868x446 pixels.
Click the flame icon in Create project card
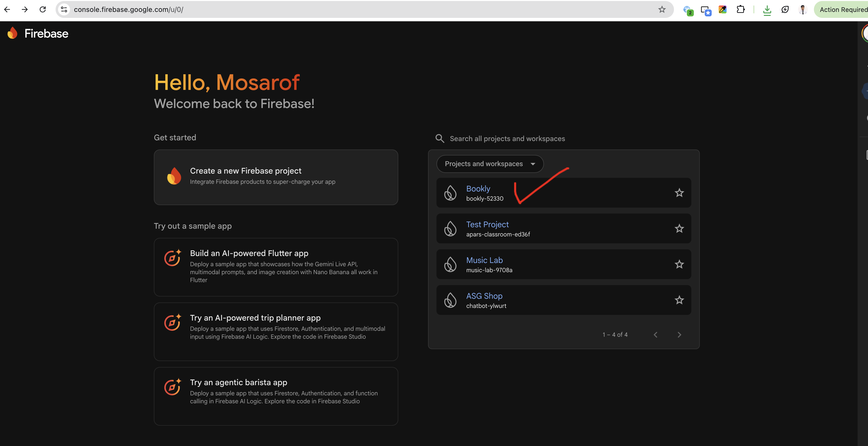click(x=174, y=176)
